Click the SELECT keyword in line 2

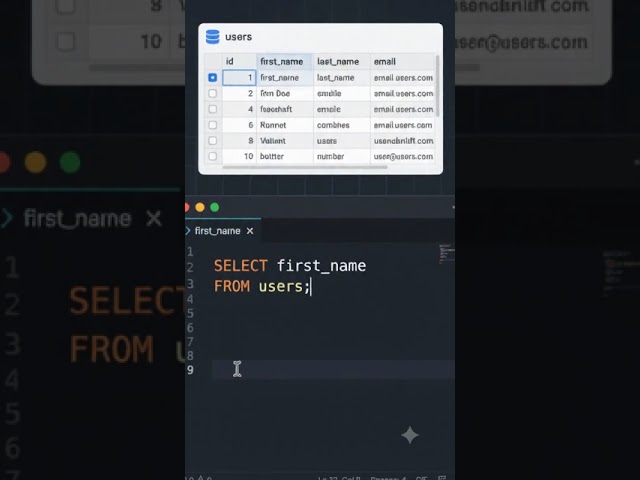241,266
